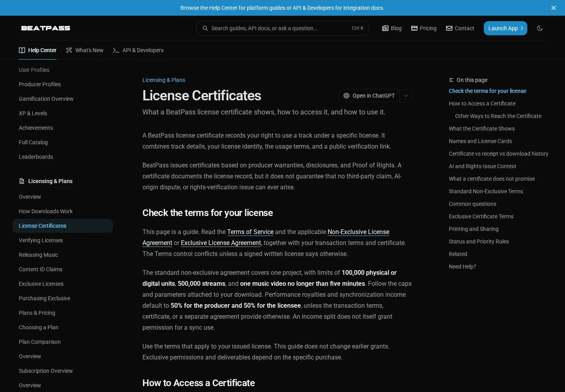Open the Pricing page
Image resolution: width=565 pixels, height=392 pixels.
coord(424,28)
